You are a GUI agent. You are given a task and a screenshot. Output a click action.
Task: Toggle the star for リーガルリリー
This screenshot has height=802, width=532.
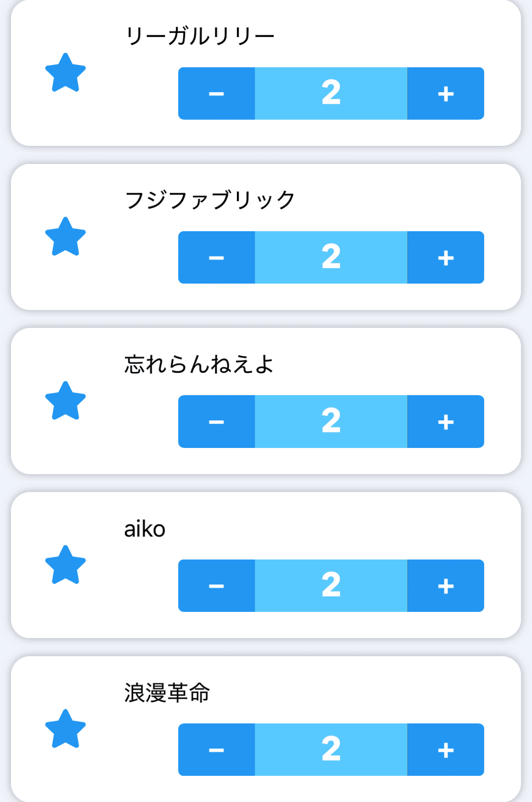(65, 73)
